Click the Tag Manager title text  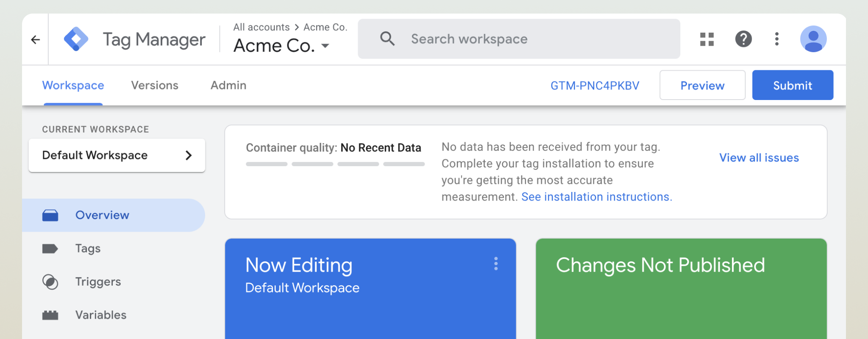[x=154, y=40]
